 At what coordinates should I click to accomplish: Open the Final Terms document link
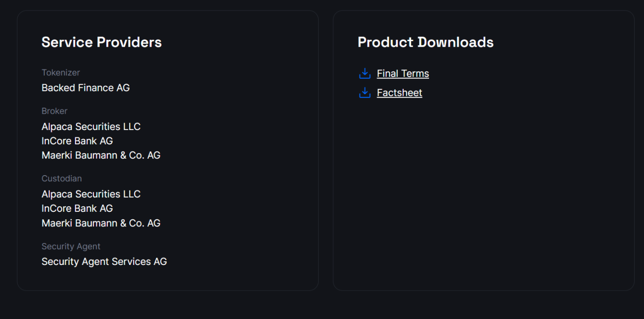(403, 73)
